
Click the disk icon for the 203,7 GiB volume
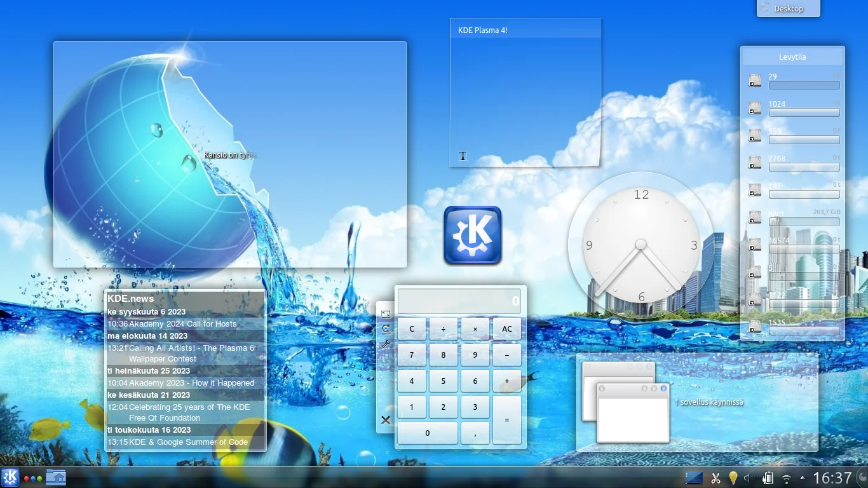point(755,217)
